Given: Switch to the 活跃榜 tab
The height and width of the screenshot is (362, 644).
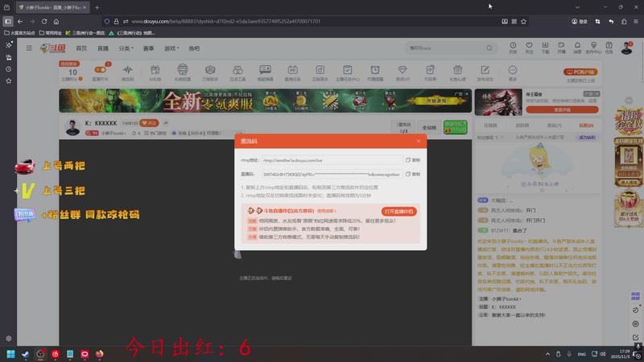Looking at the screenshot, I should 522,125.
